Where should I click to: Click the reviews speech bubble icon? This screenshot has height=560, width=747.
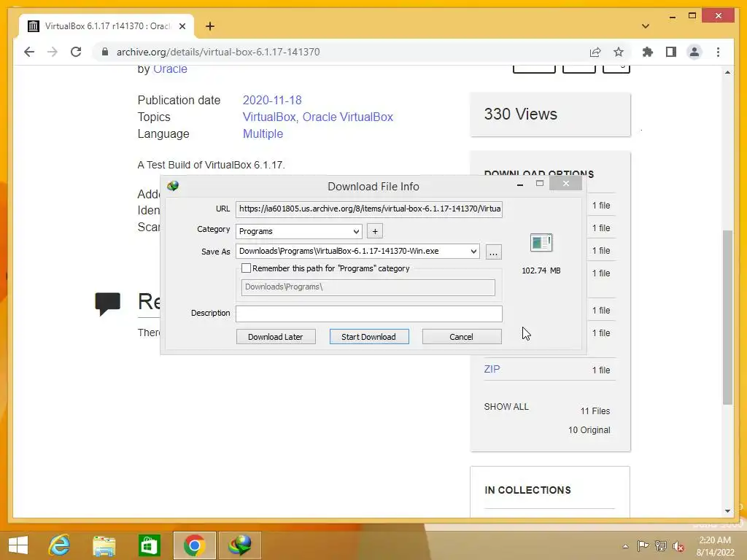108,303
